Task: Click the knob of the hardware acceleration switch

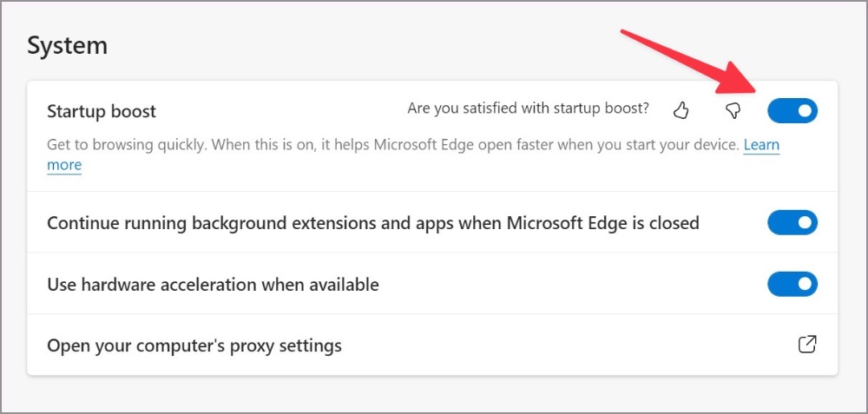Action: click(x=806, y=284)
